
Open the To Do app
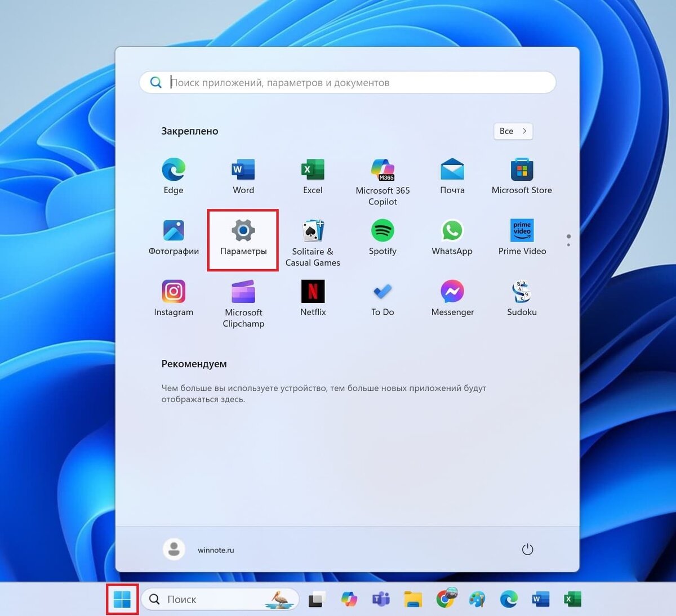[383, 298]
